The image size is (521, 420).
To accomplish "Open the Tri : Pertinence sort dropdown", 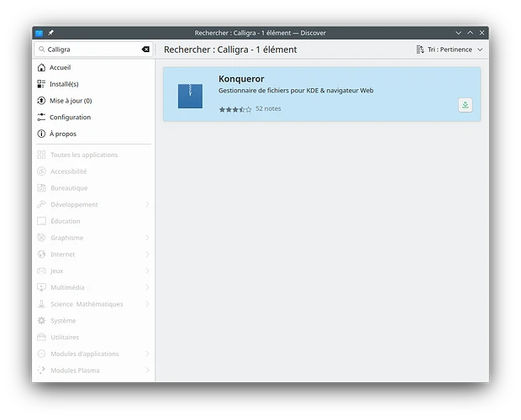I will pos(450,50).
